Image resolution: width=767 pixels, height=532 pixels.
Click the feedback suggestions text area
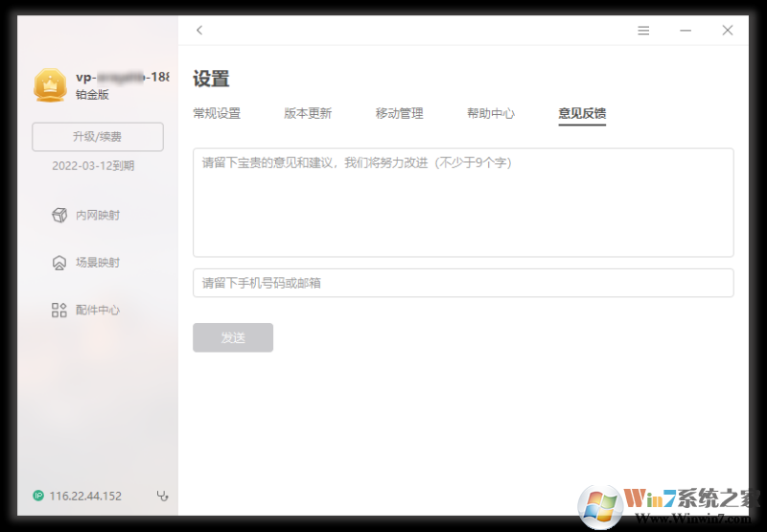pos(463,202)
